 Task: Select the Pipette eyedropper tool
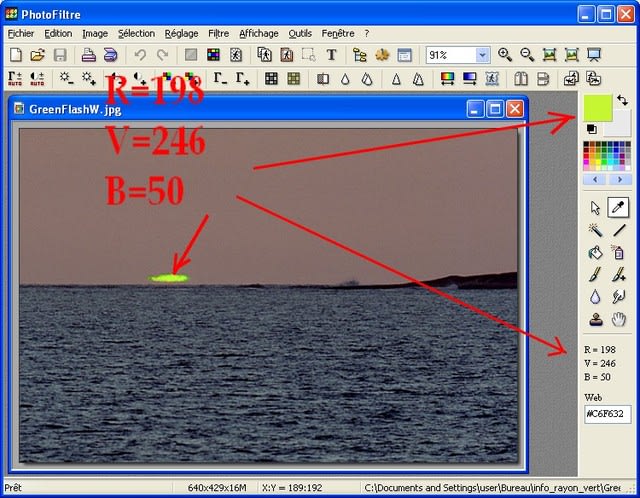619,207
